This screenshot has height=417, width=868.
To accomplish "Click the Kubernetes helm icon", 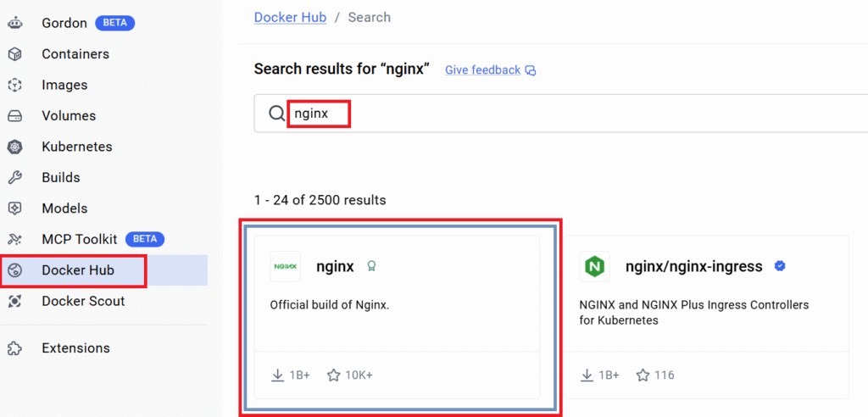I will tap(15, 147).
